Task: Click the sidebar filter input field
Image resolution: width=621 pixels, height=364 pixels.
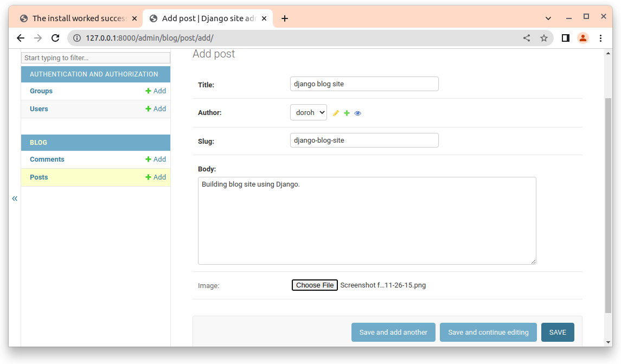Action: click(95, 58)
